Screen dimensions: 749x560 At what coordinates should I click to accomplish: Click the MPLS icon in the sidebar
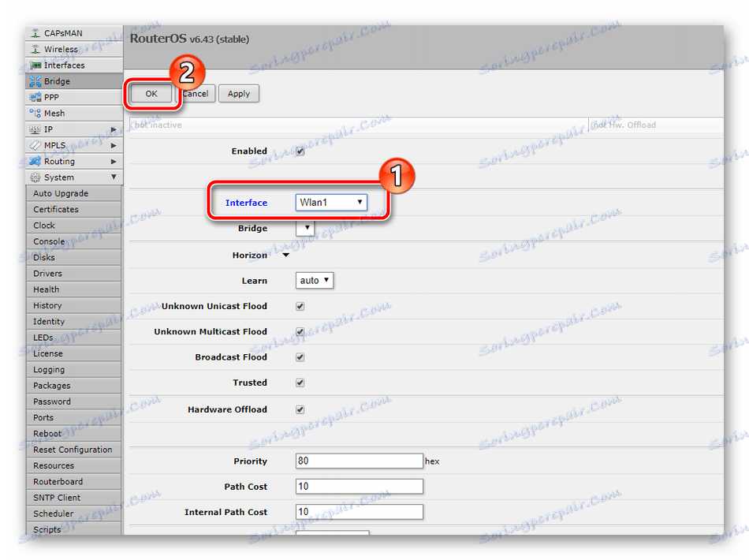tap(35, 145)
